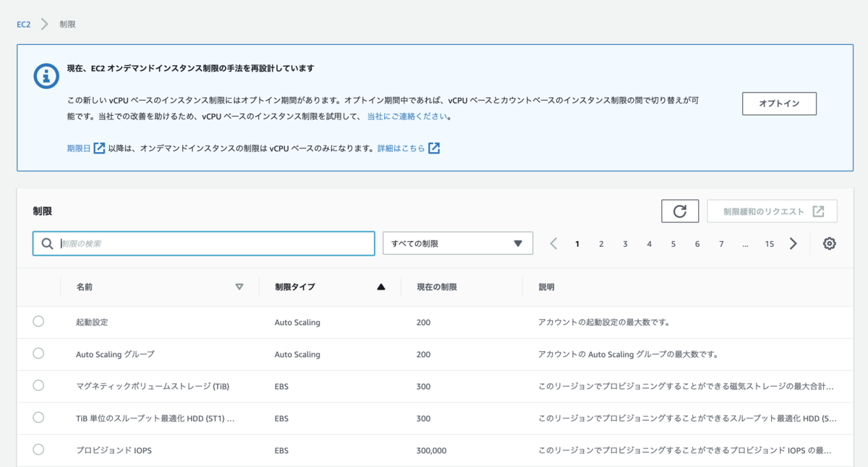Click EBS type in プロビジョンド IOPS row
Image resolution: width=868 pixels, height=467 pixels.
281,450
